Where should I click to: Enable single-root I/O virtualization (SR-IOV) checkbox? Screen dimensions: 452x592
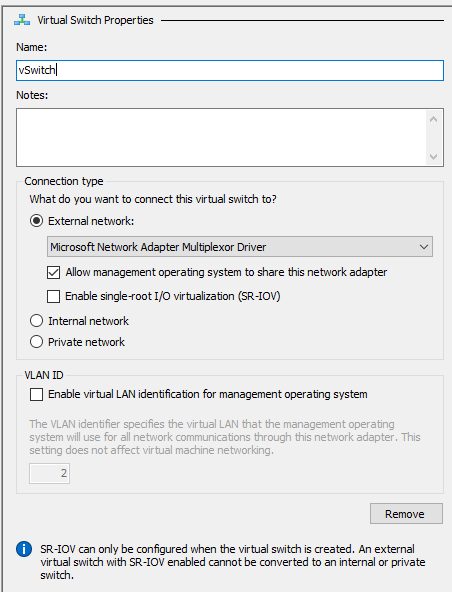click(53, 296)
